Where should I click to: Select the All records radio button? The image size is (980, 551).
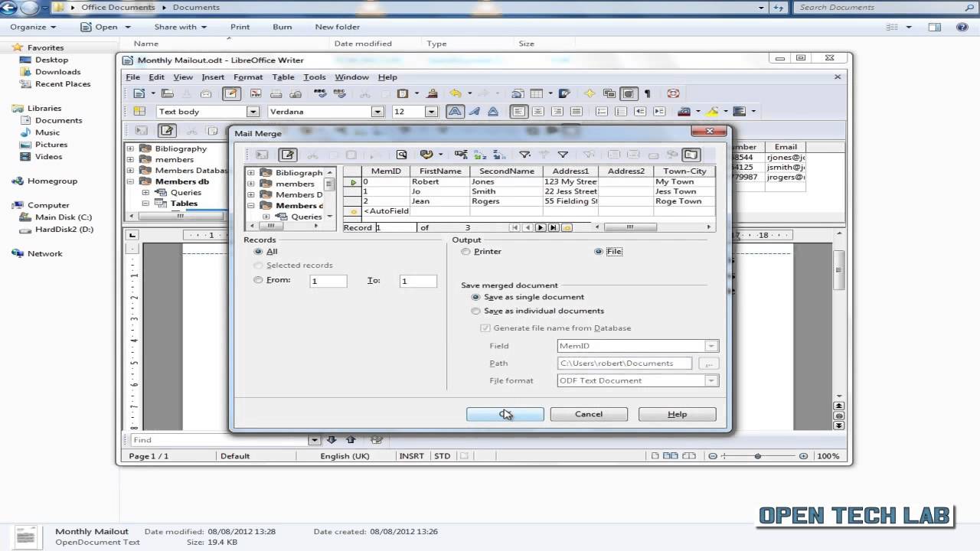258,252
